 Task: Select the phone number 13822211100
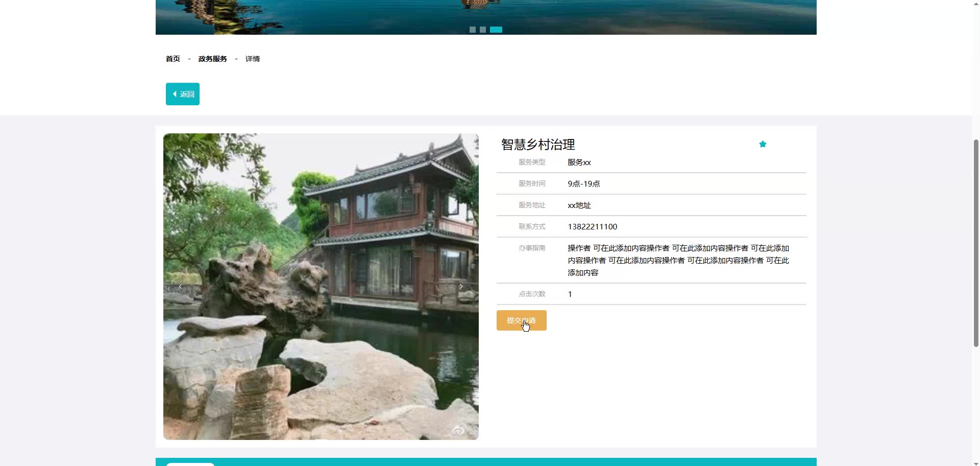tap(593, 227)
